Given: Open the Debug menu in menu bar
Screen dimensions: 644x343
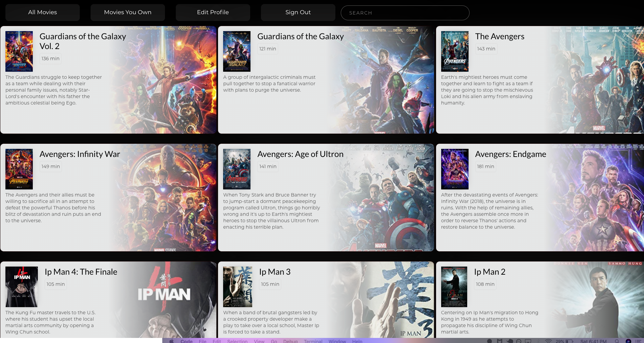Looking at the screenshot, I should pyautogui.click(x=290, y=341).
